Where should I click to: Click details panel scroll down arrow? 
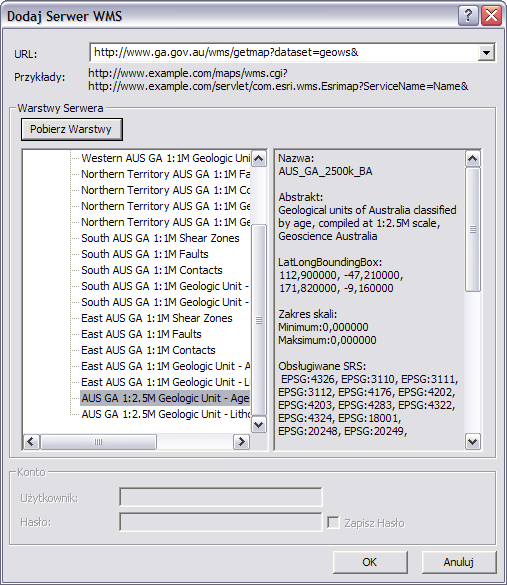pyautogui.click(x=473, y=442)
